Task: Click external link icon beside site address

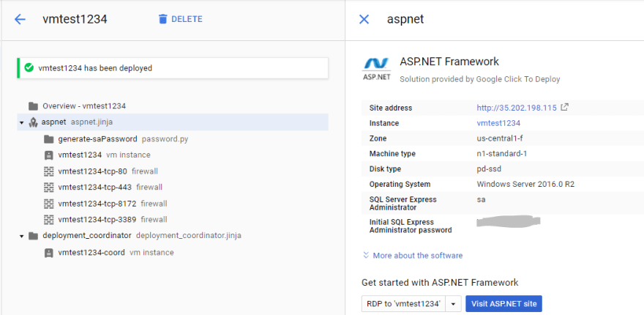Action: point(565,108)
